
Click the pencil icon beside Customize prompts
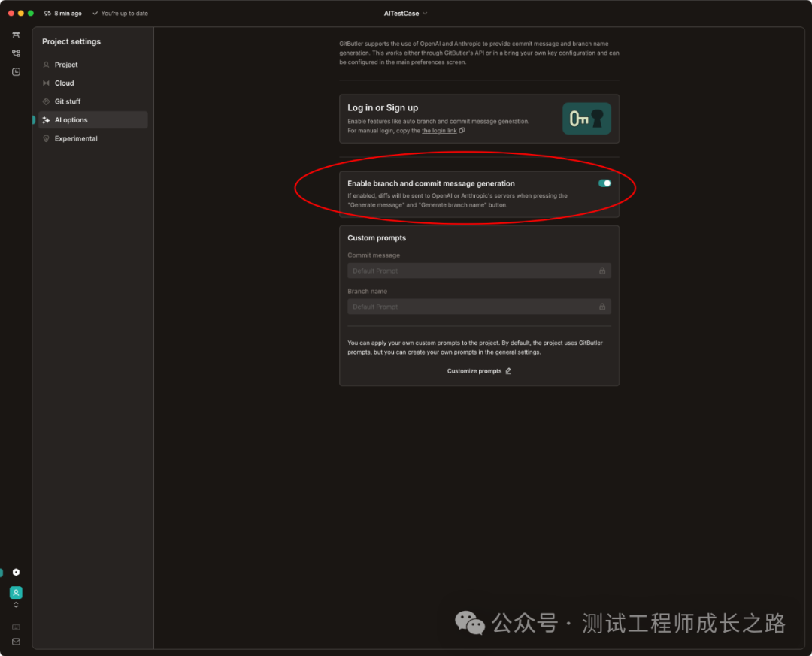pyautogui.click(x=508, y=371)
